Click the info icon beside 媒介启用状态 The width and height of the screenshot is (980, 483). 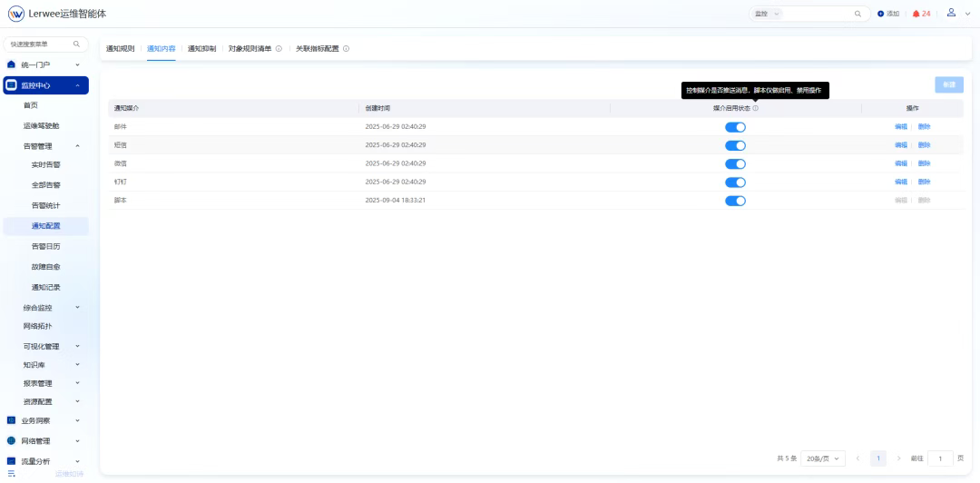tap(755, 108)
